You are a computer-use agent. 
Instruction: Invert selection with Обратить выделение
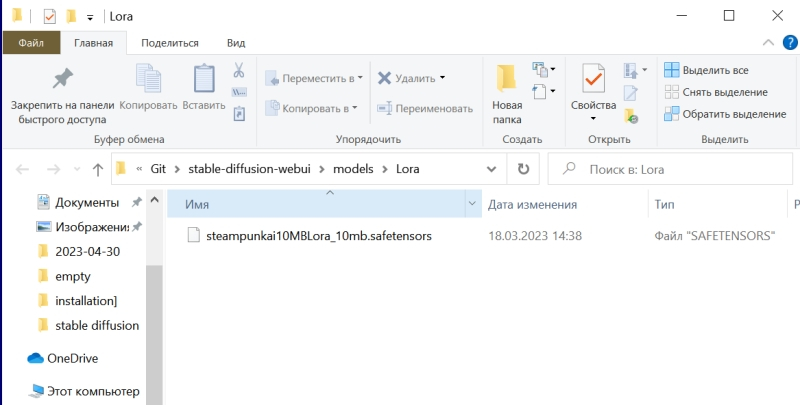coord(724,114)
